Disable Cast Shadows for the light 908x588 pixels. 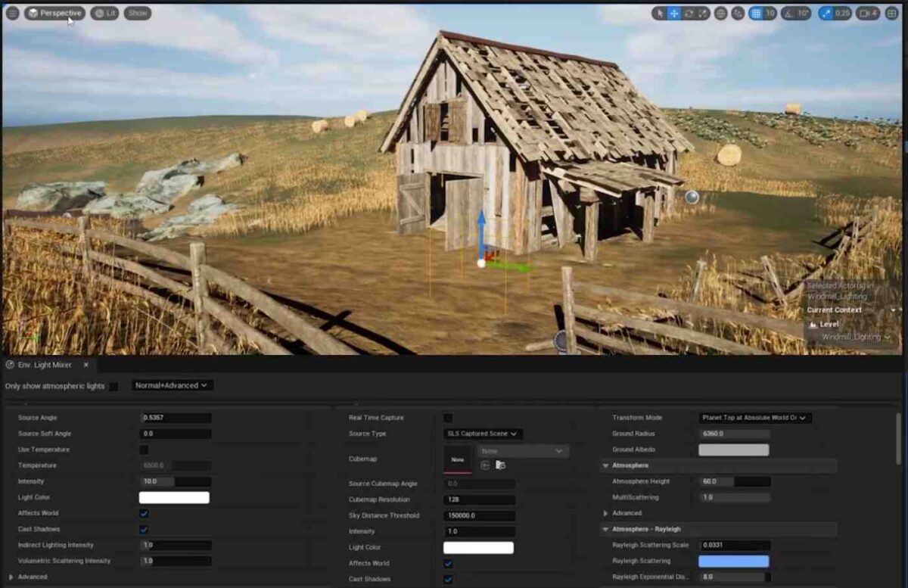coord(145,529)
